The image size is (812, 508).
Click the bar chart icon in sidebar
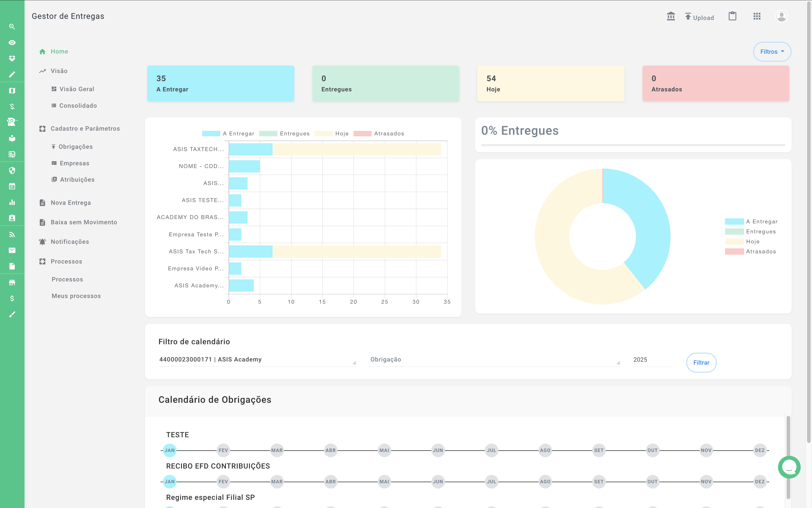[x=12, y=202]
